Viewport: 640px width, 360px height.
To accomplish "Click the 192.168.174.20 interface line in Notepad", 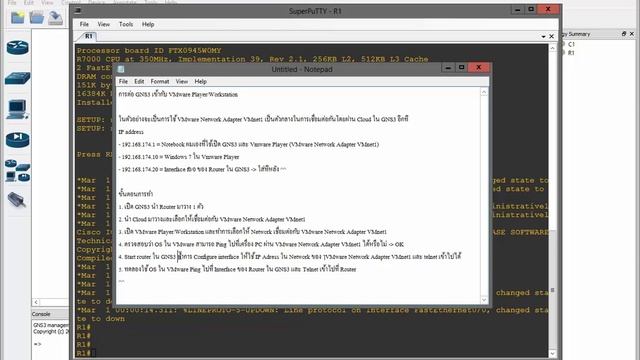I will pyautogui.click(x=202, y=169).
